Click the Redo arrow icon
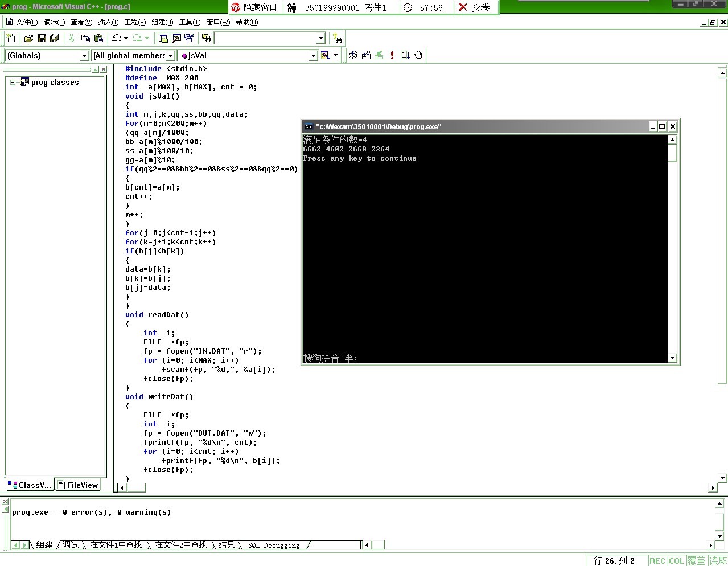 point(137,38)
